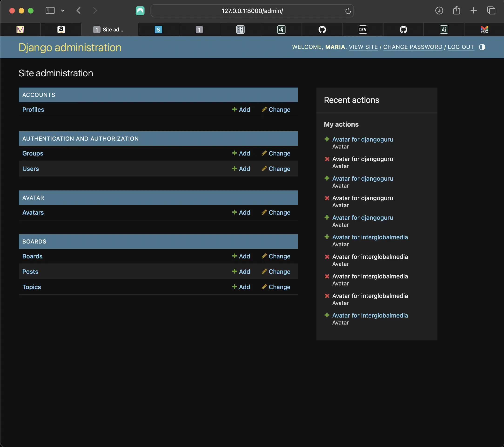The image size is (504, 447).
Task: Switch to the purple M tab
Action: [20, 30]
